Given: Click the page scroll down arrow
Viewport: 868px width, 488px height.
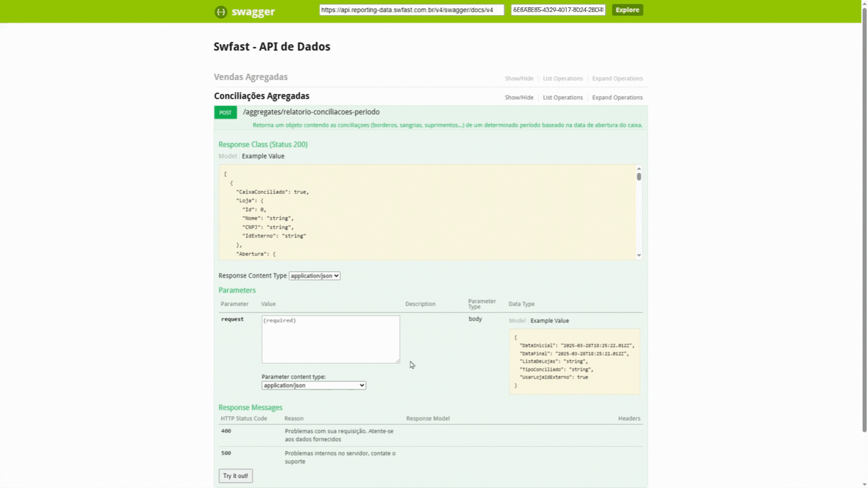Looking at the screenshot, I should coord(864,484).
